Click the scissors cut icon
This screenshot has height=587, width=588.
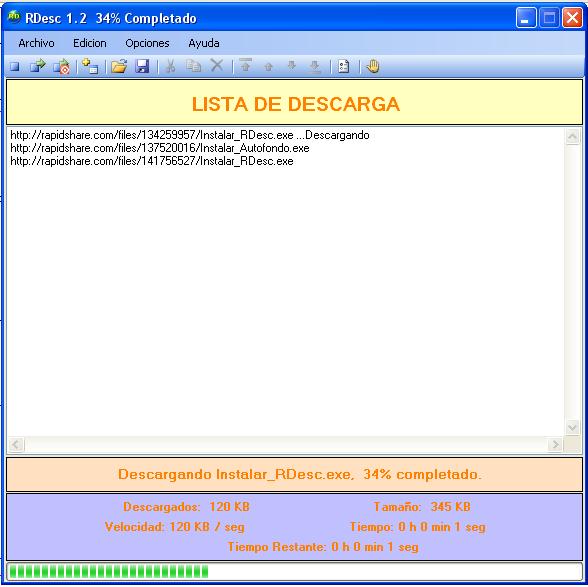171,66
